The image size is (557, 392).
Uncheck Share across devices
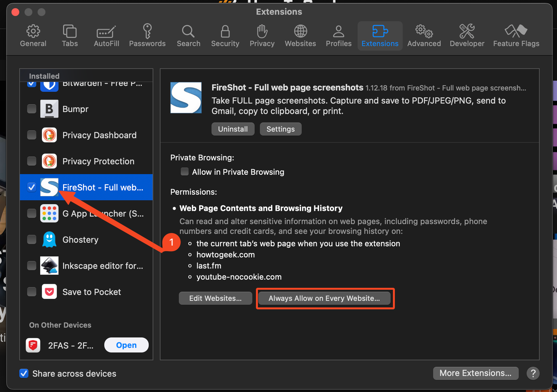24,373
